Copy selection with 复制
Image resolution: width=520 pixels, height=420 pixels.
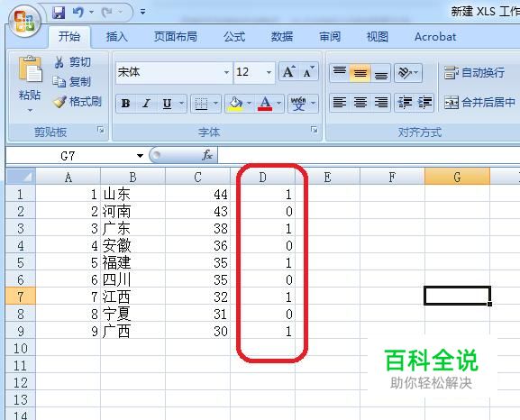[72, 81]
